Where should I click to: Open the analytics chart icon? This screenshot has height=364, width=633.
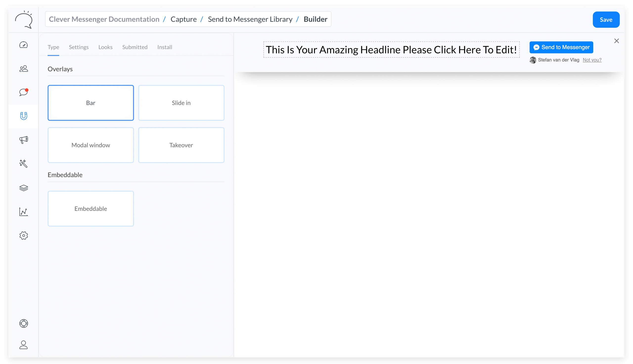pyautogui.click(x=23, y=211)
